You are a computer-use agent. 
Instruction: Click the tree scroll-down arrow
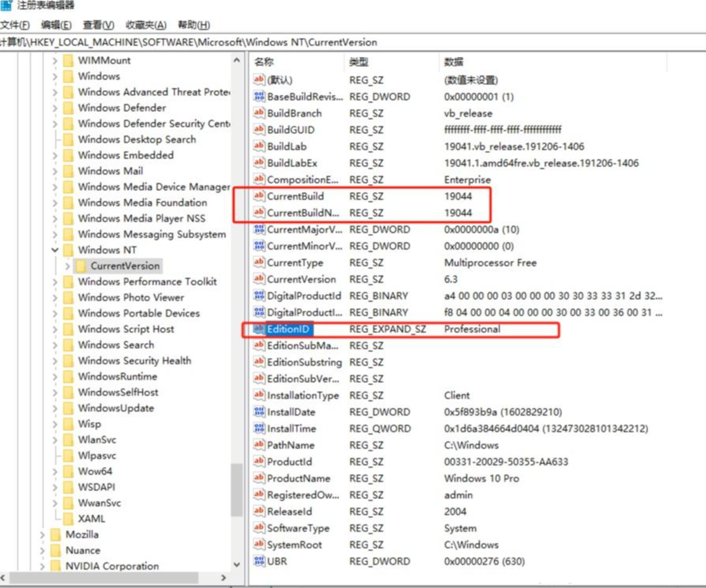coord(237,565)
